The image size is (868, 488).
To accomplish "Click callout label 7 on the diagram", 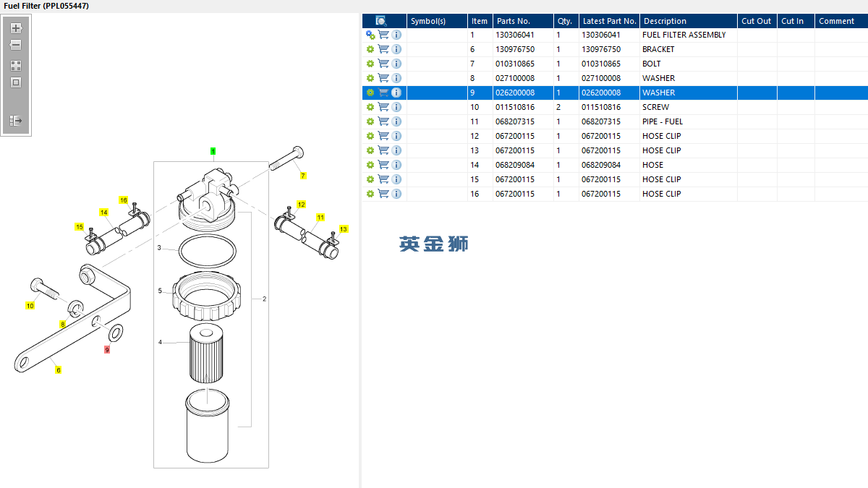I will click(x=303, y=176).
